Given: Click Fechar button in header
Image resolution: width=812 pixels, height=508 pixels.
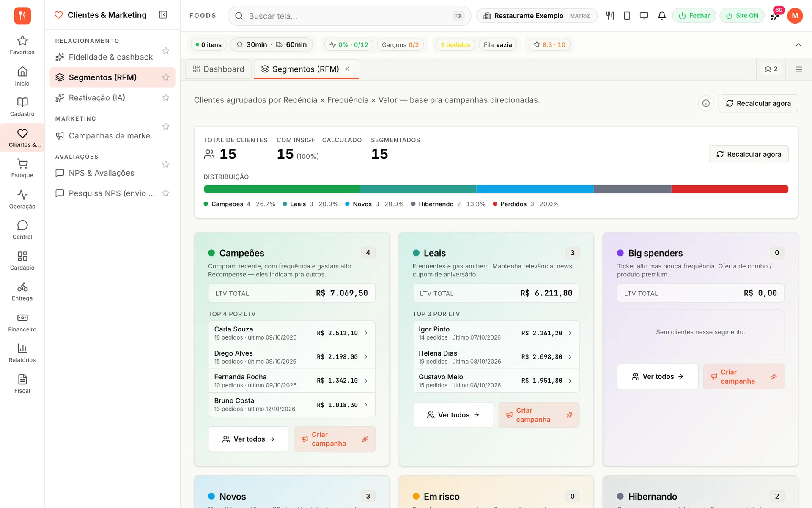Looking at the screenshot, I should [694, 16].
